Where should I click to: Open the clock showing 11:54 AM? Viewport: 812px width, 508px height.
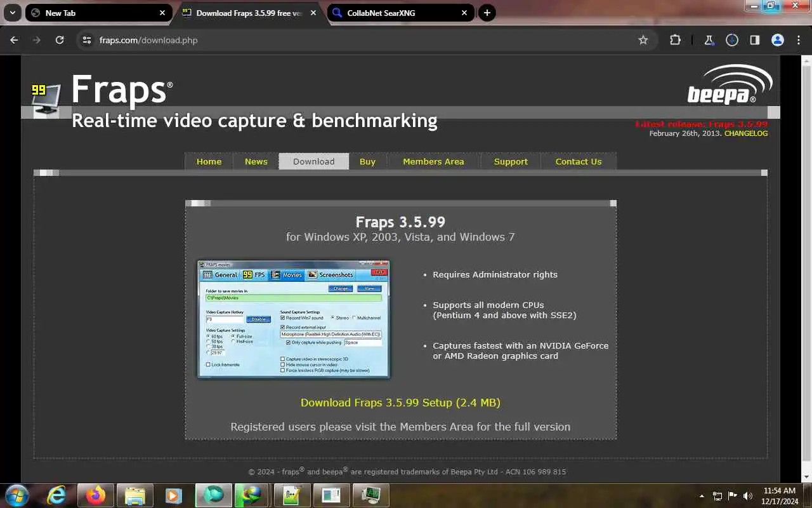780,496
